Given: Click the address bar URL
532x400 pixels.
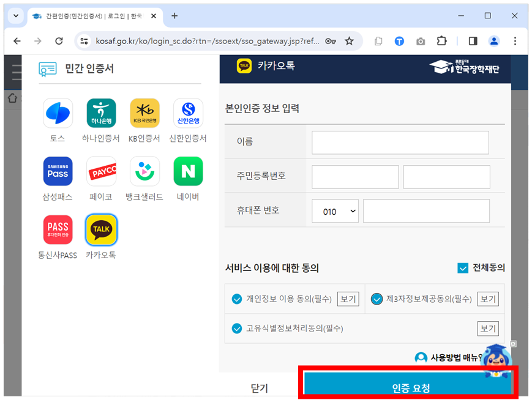Looking at the screenshot, I should [208, 41].
